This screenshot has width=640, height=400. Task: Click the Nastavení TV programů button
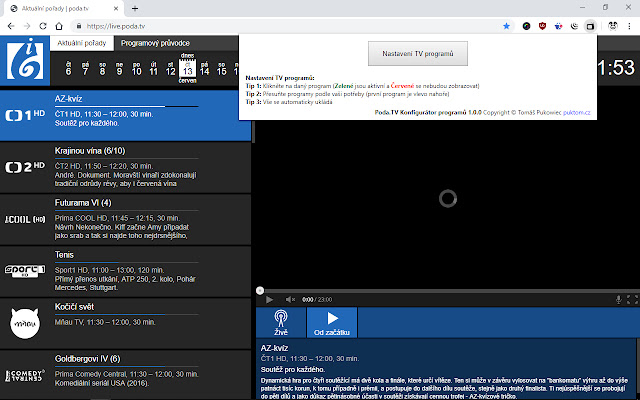418,53
